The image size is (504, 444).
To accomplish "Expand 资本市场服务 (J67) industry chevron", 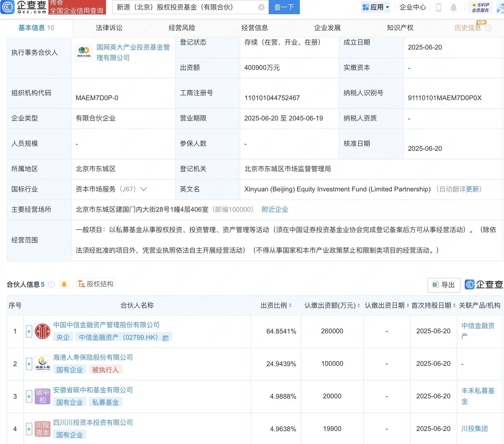I will [x=143, y=189].
